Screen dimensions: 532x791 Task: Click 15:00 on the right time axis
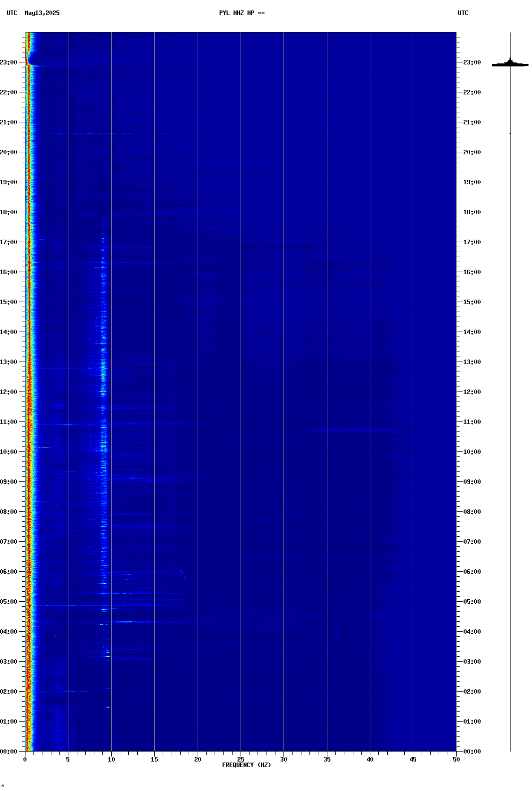pos(472,302)
